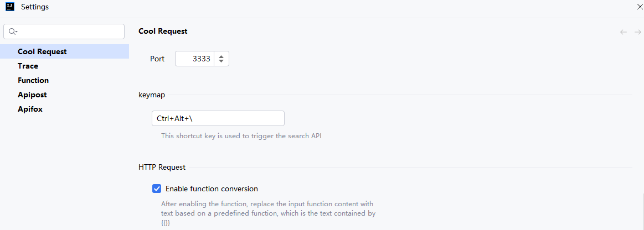Click the keymap section heading
Screen dimensions: 644x230
click(152, 95)
